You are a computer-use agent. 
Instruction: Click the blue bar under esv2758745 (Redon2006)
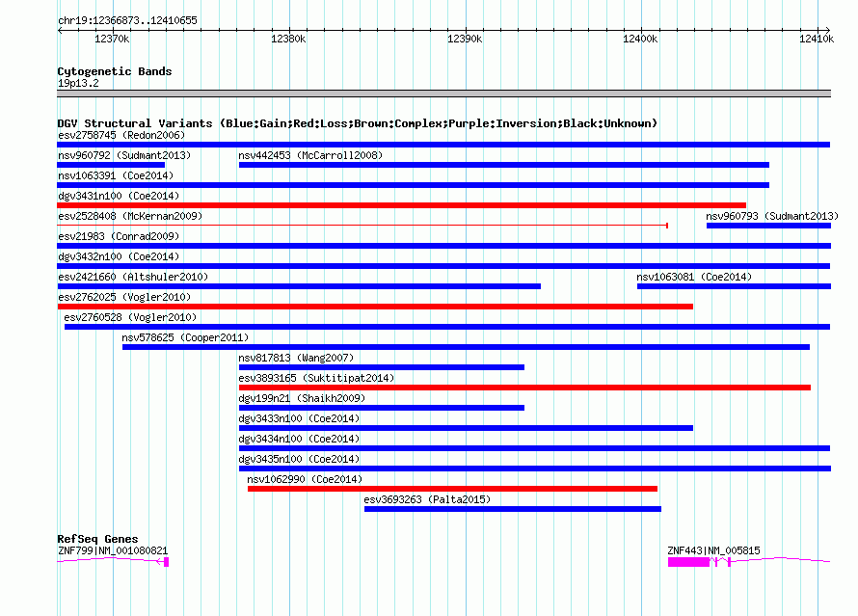pyautogui.click(x=443, y=145)
